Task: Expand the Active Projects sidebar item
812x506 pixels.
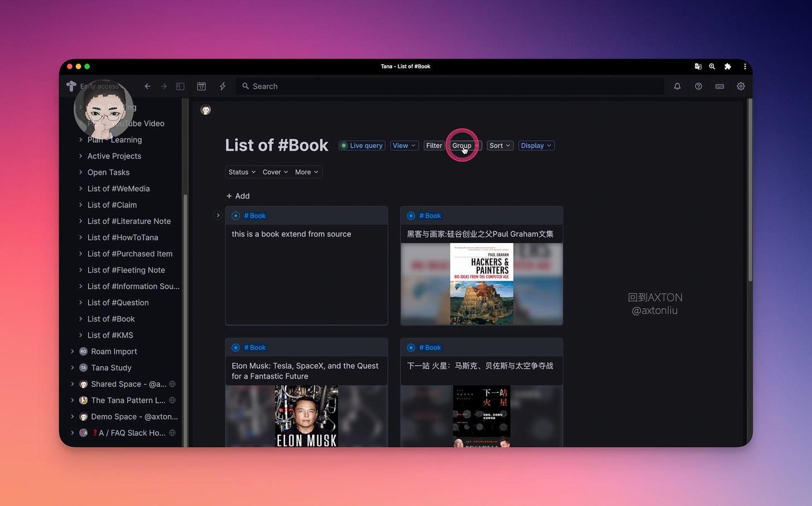Action: tap(81, 156)
